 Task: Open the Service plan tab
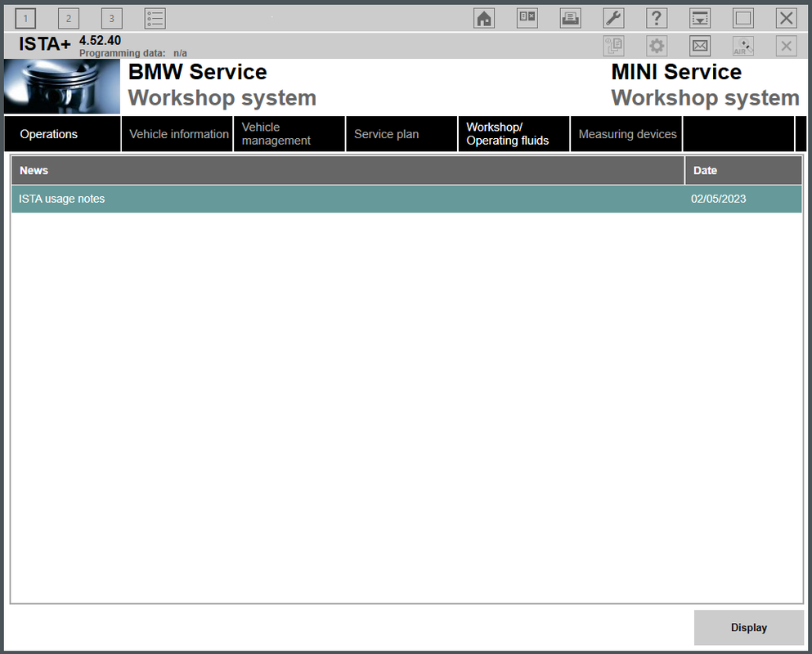402,134
